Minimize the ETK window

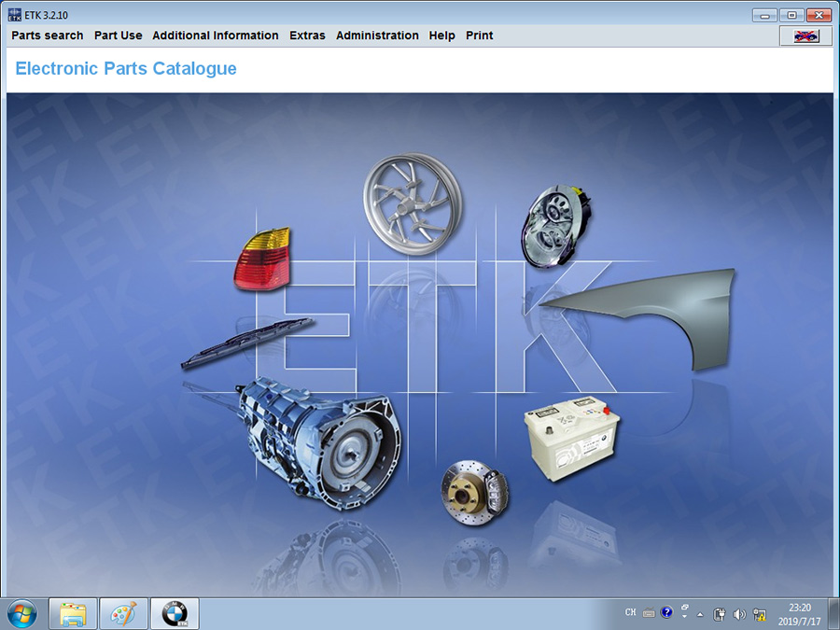point(764,16)
